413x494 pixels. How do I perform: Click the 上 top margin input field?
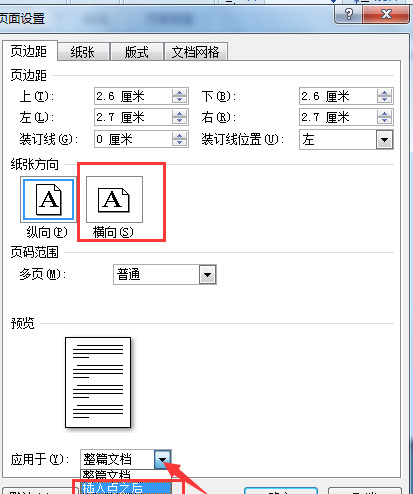coord(133,96)
